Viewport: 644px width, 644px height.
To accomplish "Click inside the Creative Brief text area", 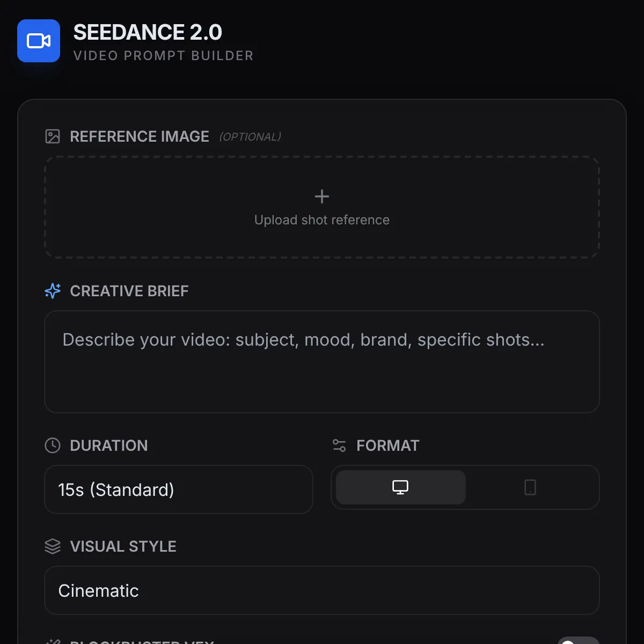I will [x=322, y=370].
